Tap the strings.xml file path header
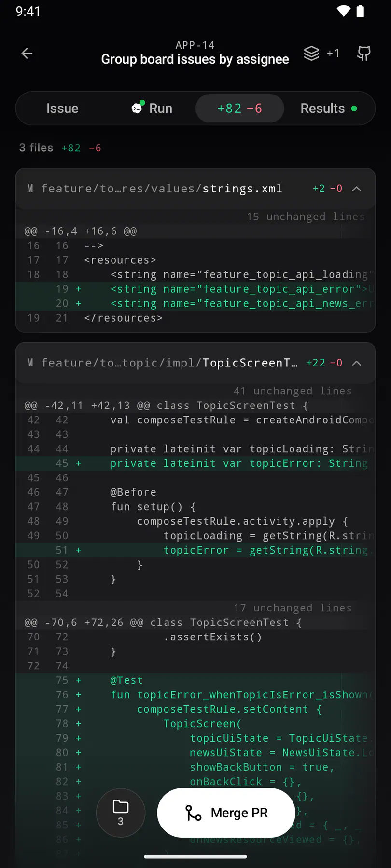 coord(162,189)
